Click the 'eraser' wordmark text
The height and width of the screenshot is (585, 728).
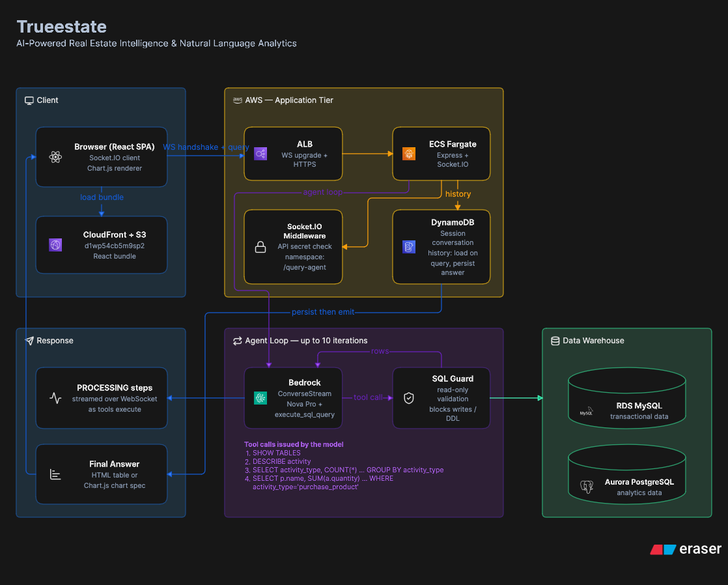pyautogui.click(x=700, y=549)
